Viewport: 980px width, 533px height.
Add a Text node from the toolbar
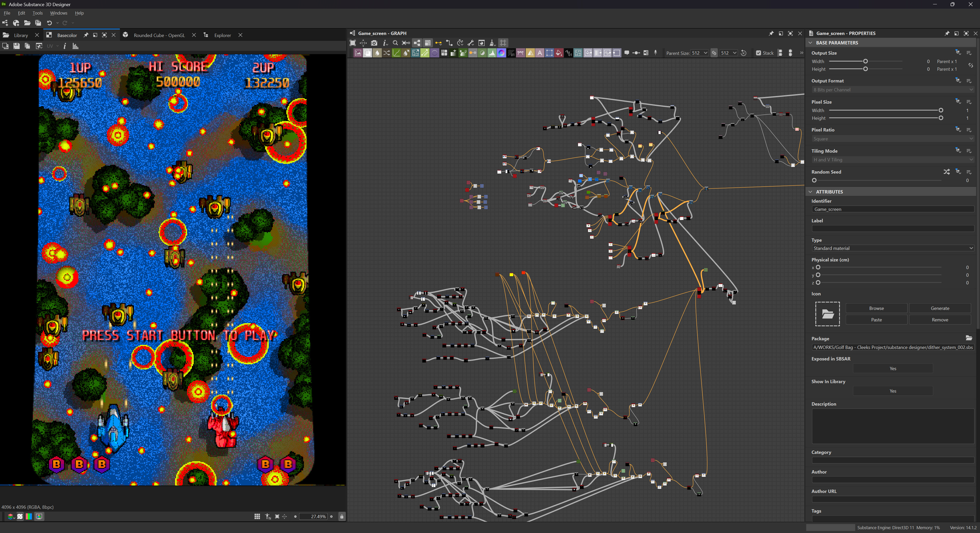click(x=540, y=53)
